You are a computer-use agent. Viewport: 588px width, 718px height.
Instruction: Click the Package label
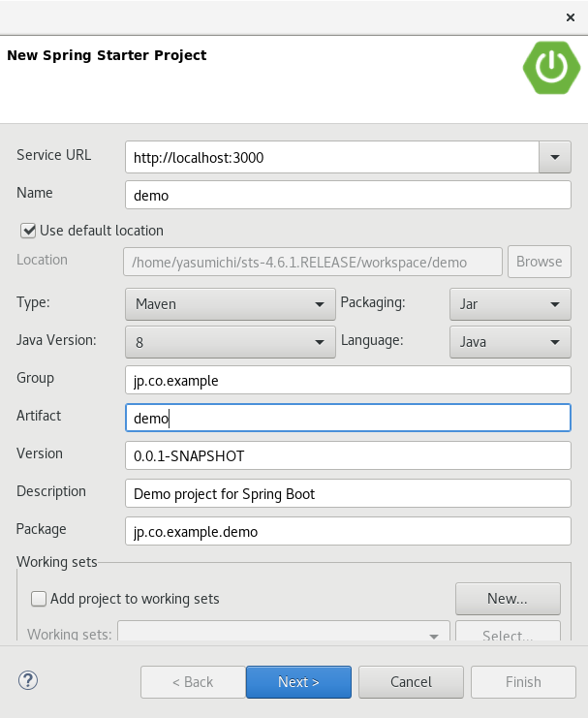(42, 529)
